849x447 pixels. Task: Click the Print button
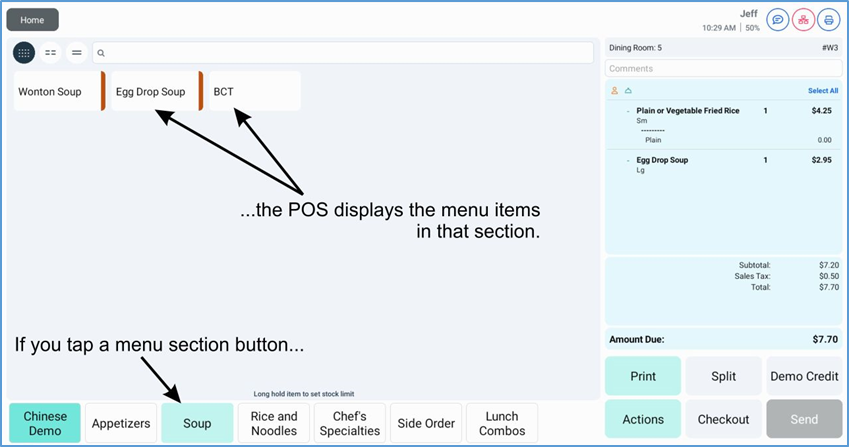(x=643, y=376)
